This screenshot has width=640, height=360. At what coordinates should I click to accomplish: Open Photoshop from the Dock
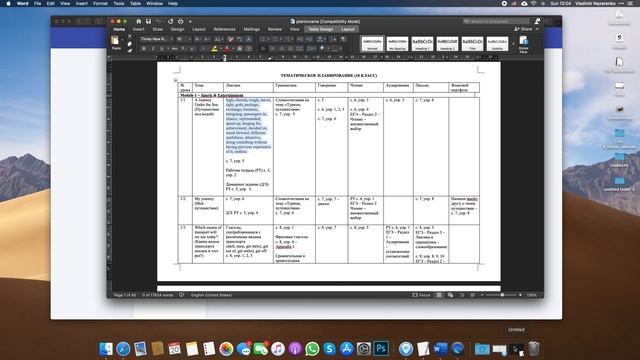381,348
